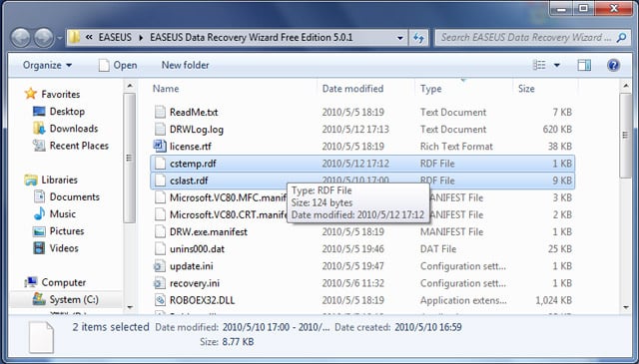Open recent pages dropdown beside Forward arrow
Viewport: 639px width, 364px height.
click(60, 38)
